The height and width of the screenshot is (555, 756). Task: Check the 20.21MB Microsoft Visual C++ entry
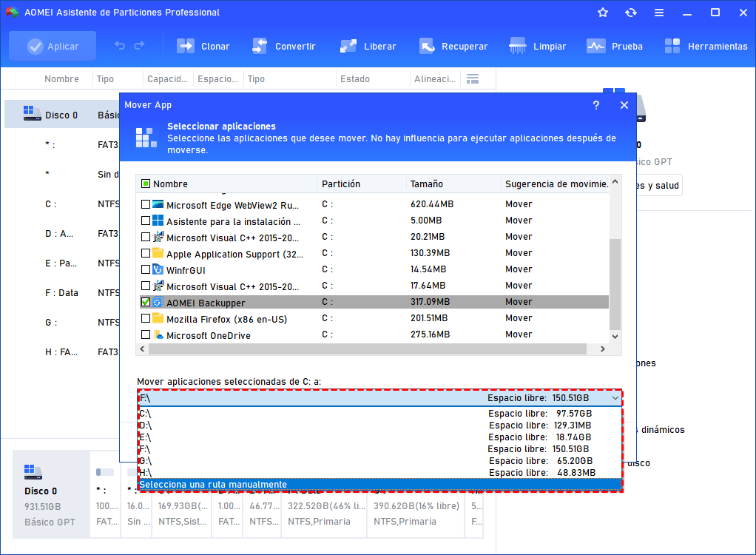146,237
